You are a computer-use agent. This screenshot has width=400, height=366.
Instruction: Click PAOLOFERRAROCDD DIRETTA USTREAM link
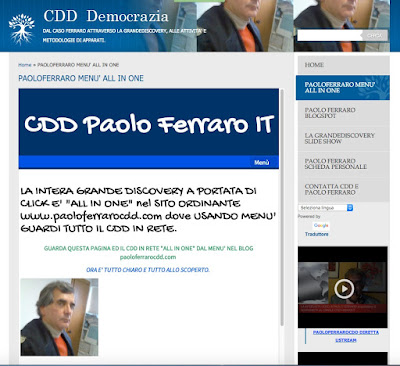click(346, 336)
